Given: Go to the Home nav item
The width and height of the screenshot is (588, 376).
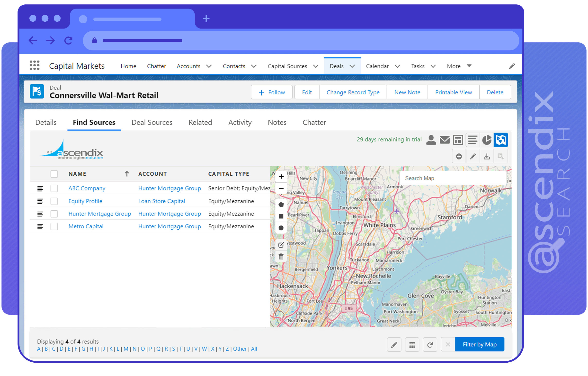Looking at the screenshot, I should coord(128,66).
